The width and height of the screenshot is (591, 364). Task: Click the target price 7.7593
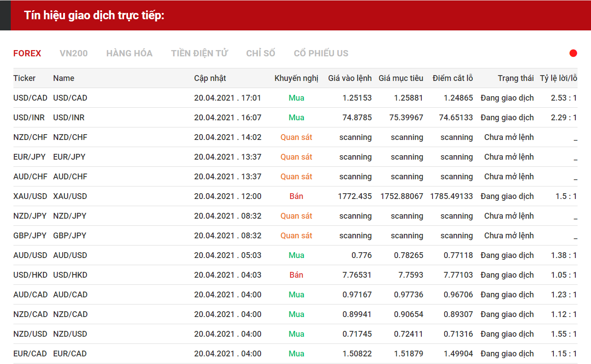coord(411,275)
